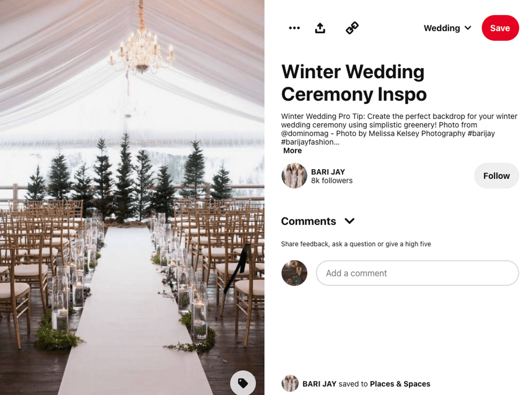Click small BARI JAY avatar near saved text
Image resolution: width=532 pixels, height=395 pixels.
pyautogui.click(x=290, y=384)
